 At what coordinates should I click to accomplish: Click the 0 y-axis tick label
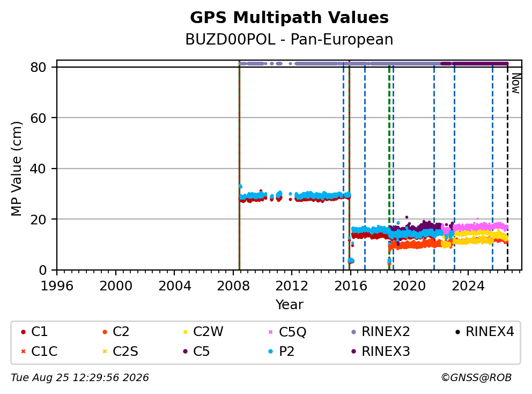coord(43,271)
